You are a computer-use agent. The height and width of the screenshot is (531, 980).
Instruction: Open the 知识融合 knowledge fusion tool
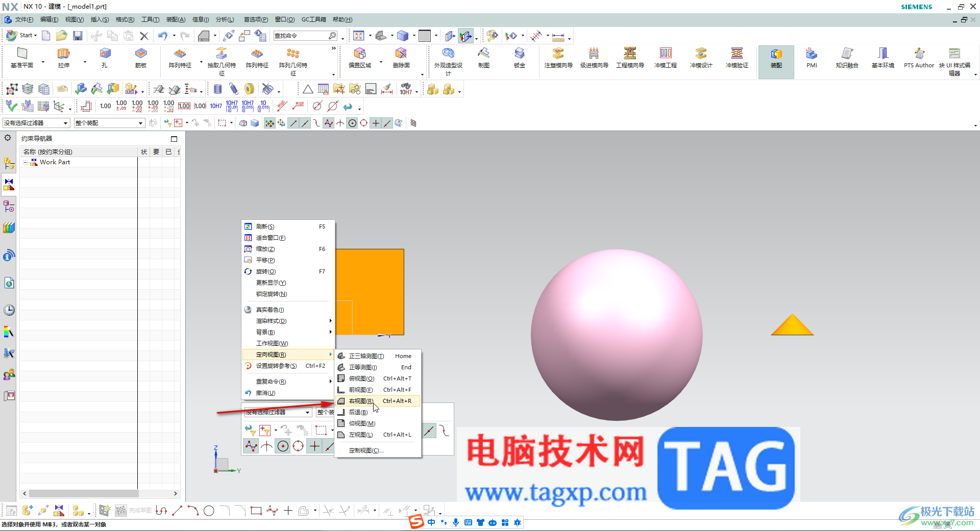pyautogui.click(x=847, y=58)
